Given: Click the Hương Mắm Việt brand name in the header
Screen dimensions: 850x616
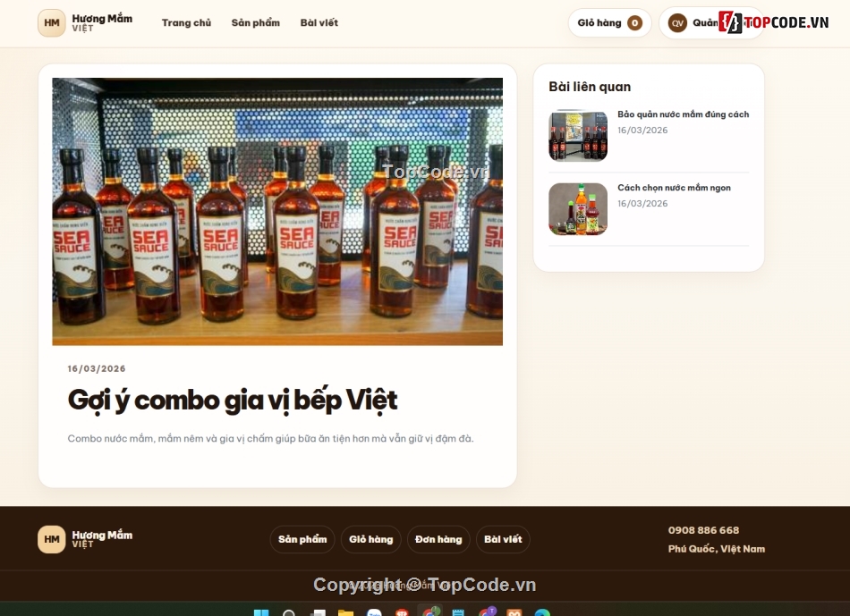Looking at the screenshot, I should point(102,22).
